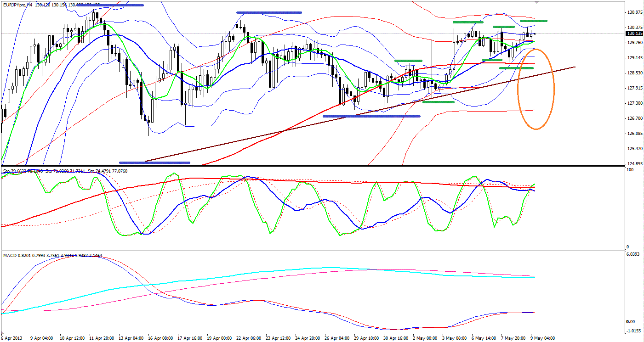The image size is (644, 342).
Task: Select the topmost green bar at far right
Action: point(533,21)
